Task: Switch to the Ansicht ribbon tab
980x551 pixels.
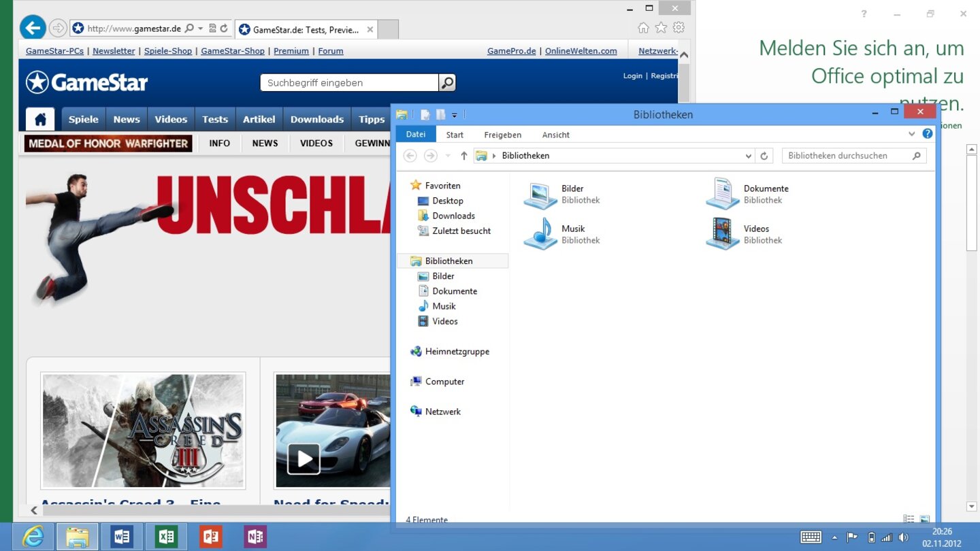Action: click(x=556, y=135)
